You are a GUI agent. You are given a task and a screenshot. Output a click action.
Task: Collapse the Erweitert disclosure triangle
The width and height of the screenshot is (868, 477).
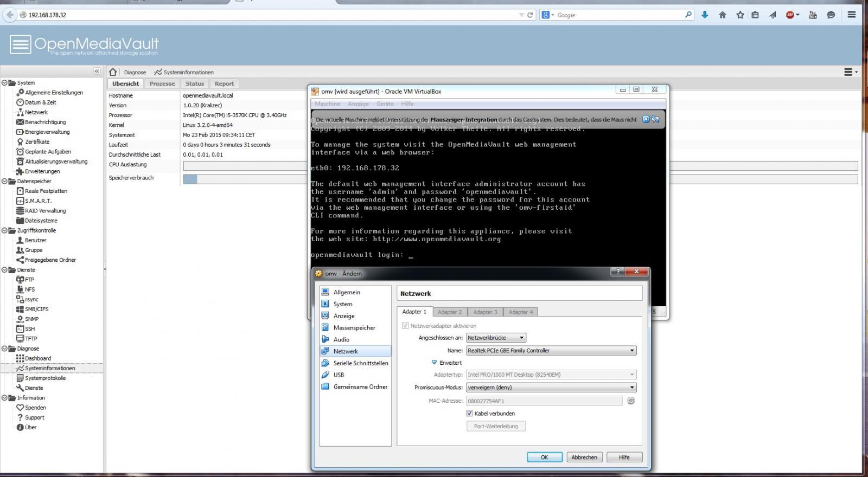pos(434,363)
